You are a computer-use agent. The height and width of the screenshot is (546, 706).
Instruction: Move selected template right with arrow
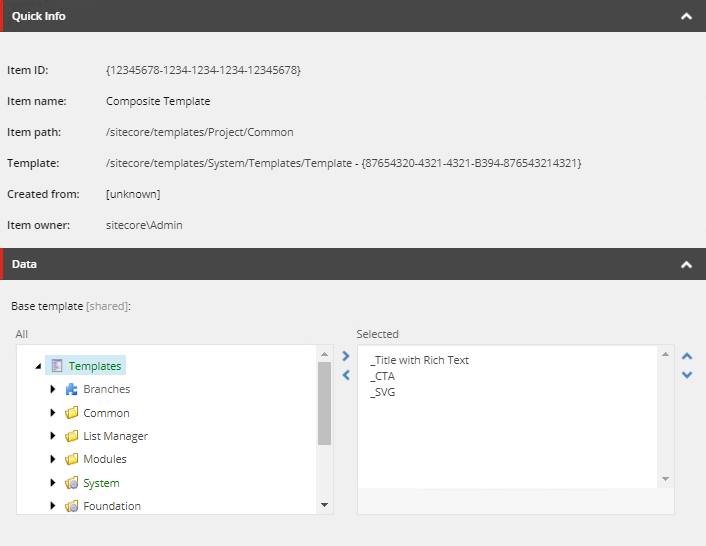(346, 356)
